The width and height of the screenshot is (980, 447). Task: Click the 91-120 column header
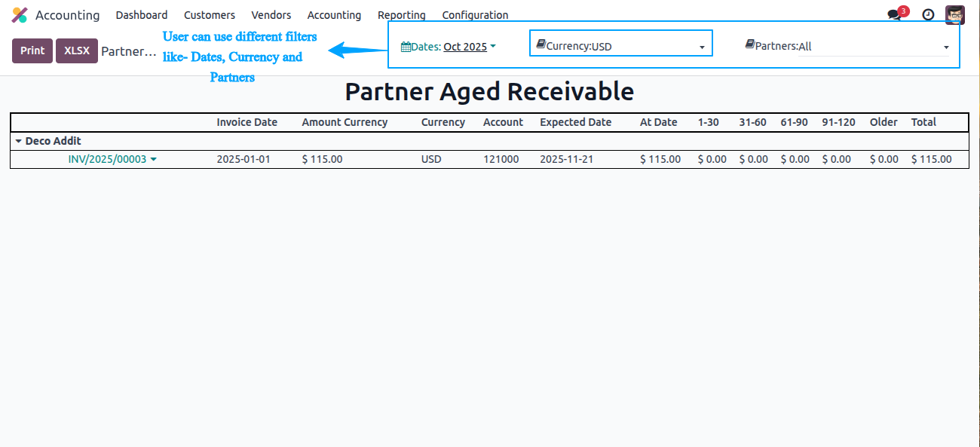point(838,122)
